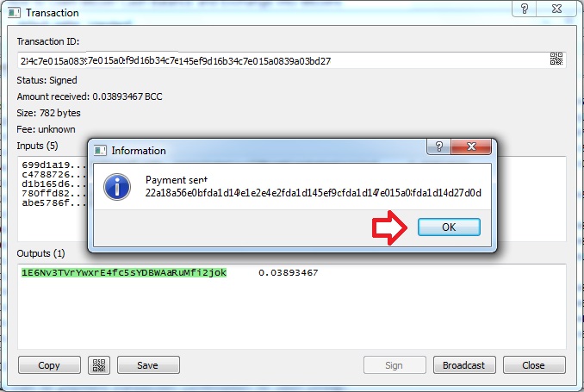584x392 pixels.
Task: Click the payment sent transaction hash text
Action: [x=314, y=193]
